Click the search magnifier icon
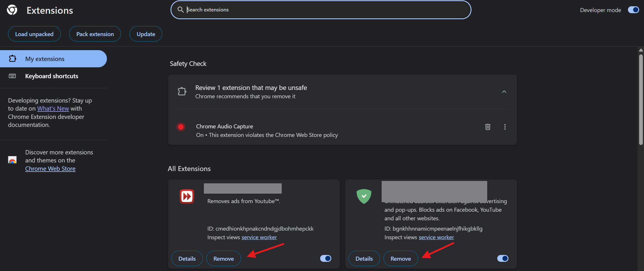 (x=180, y=10)
